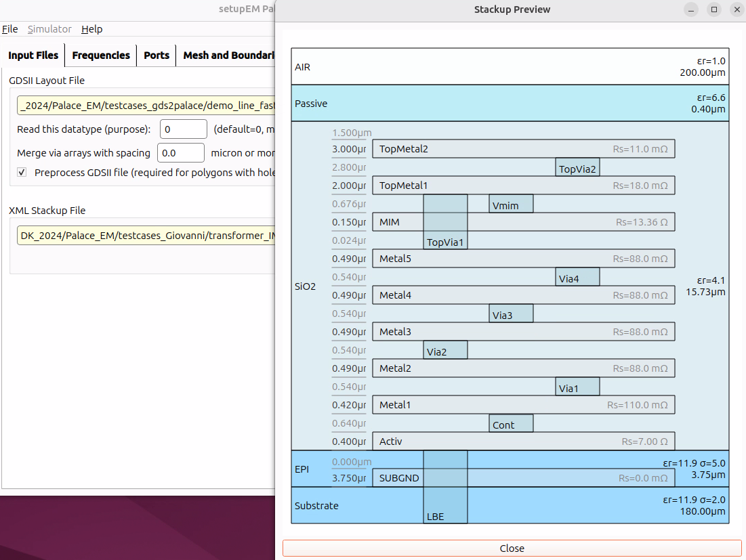Click the Substrate layer label
The height and width of the screenshot is (560, 746).
pyautogui.click(x=316, y=506)
